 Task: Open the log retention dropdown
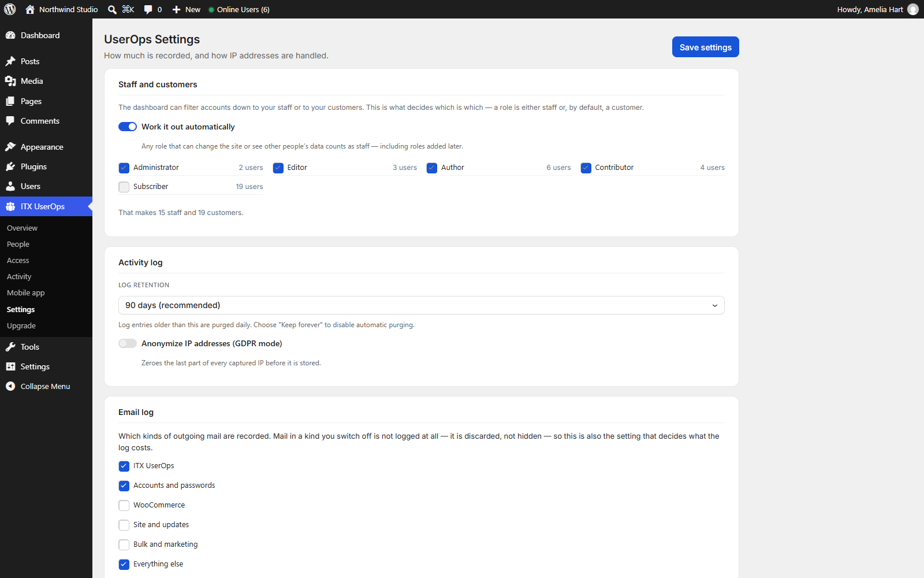click(422, 305)
